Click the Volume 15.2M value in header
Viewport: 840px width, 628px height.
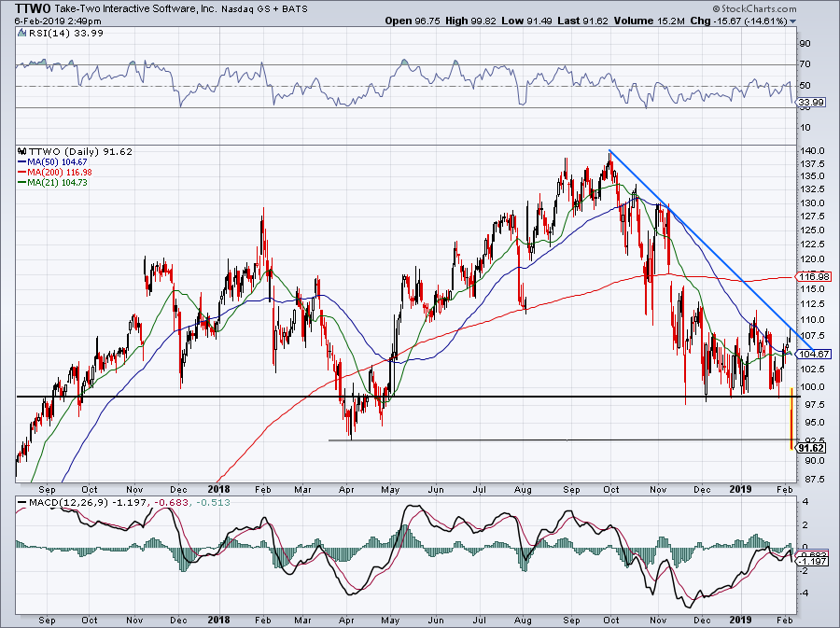(650, 21)
